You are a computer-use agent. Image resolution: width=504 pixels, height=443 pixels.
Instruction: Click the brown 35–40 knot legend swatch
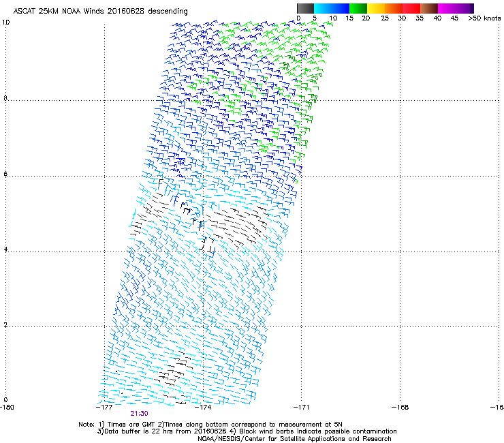click(429, 8)
